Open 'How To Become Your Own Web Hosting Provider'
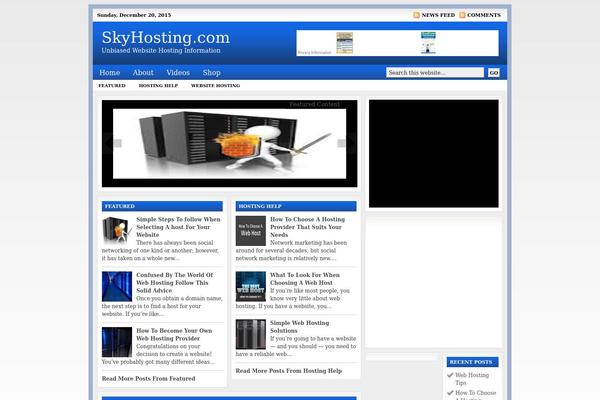600x400 pixels. [174, 335]
